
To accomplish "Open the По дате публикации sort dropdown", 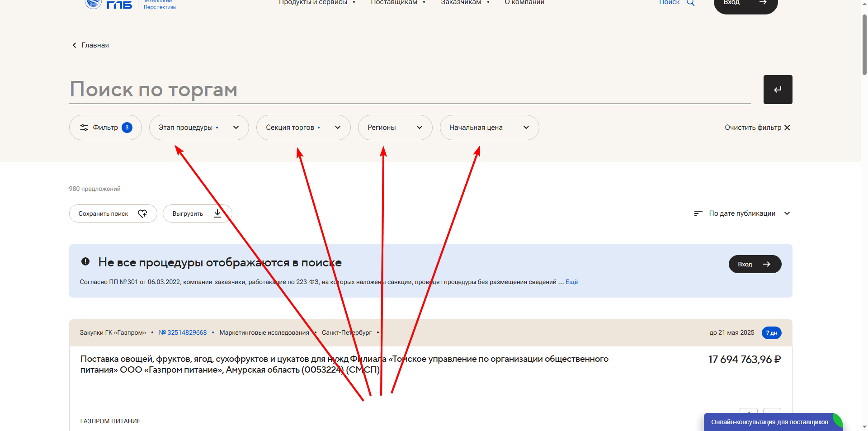I will (x=742, y=213).
